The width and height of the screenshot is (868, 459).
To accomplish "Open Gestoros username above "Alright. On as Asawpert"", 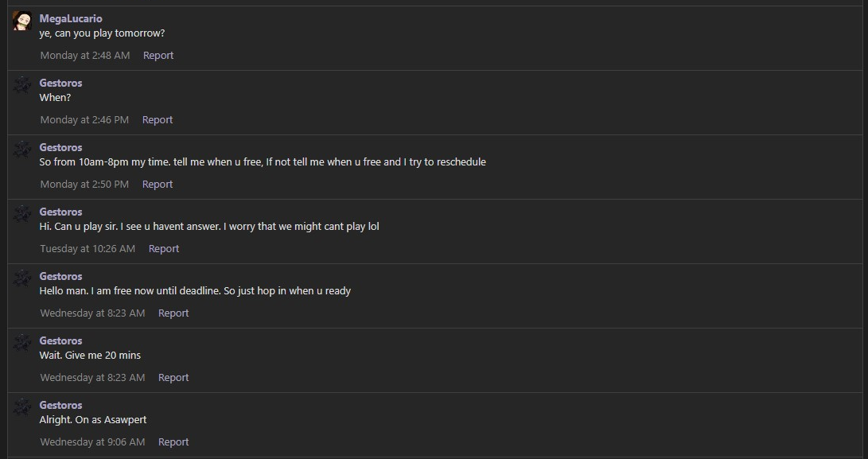I will coord(61,405).
